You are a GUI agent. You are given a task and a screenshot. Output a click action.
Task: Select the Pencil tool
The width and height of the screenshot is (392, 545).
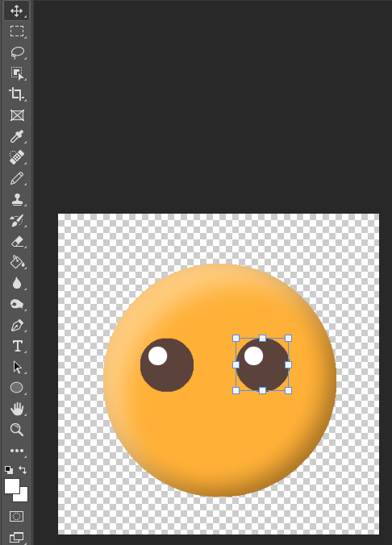click(16, 178)
